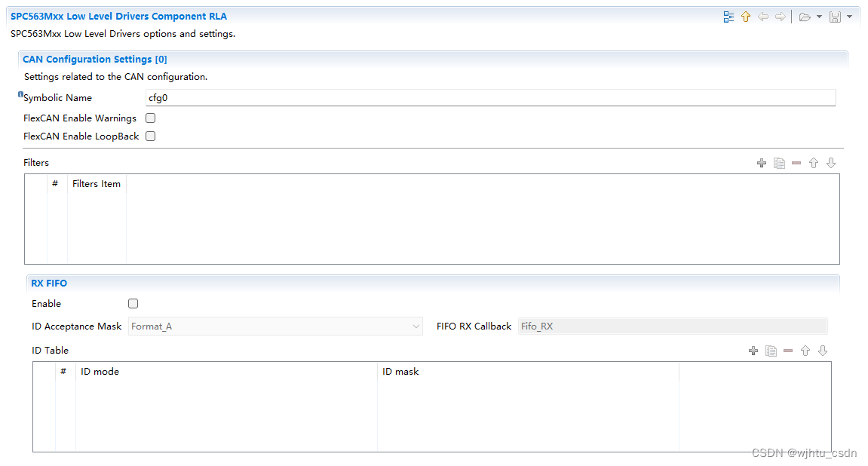Enable FlexCAN Enable Warnings checkbox
The width and height of the screenshot is (868, 466).
[151, 118]
